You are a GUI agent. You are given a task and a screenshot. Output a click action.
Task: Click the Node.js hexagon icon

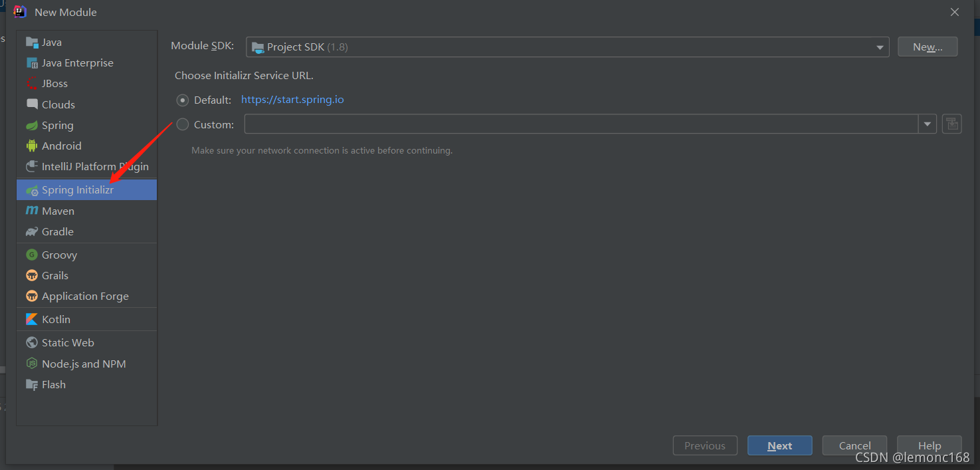32,364
